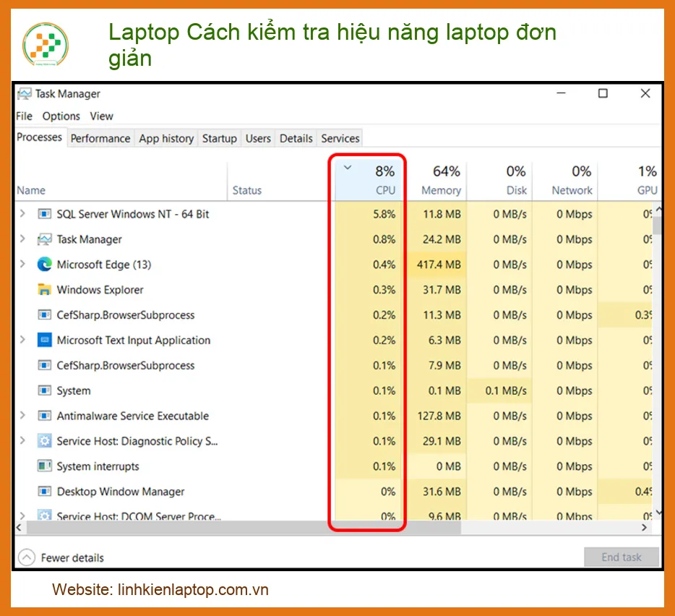Open the Options menu
This screenshot has height=616, width=675.
[61, 116]
